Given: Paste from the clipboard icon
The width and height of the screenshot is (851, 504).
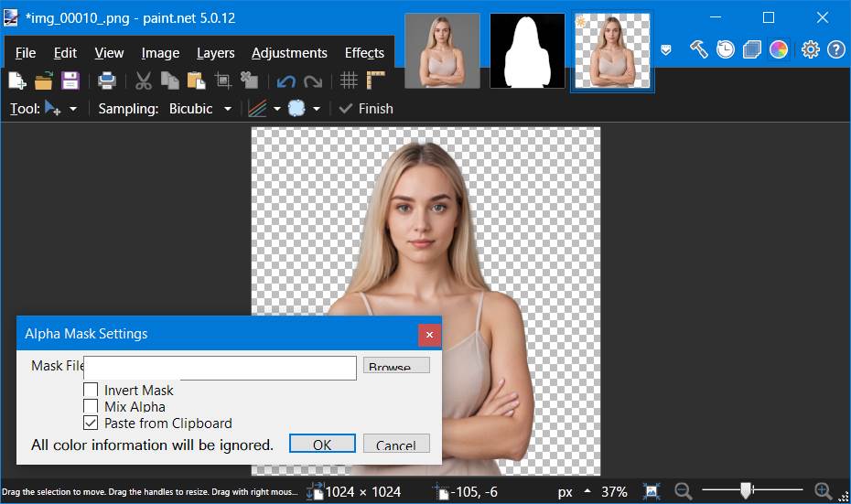Looking at the screenshot, I should click(x=196, y=80).
